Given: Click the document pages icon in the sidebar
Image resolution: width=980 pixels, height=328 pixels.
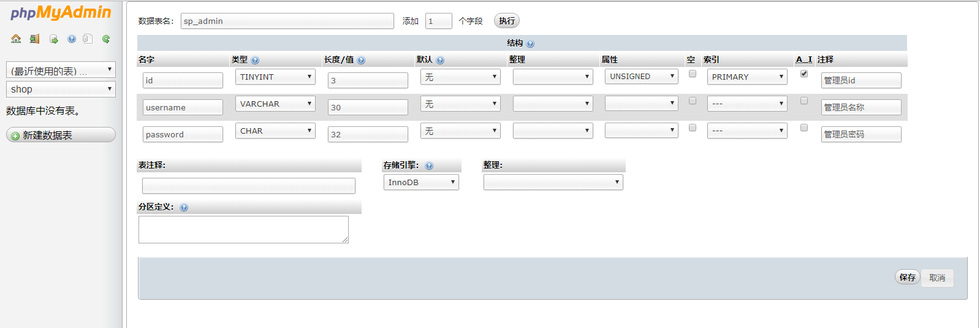Looking at the screenshot, I should point(88,39).
